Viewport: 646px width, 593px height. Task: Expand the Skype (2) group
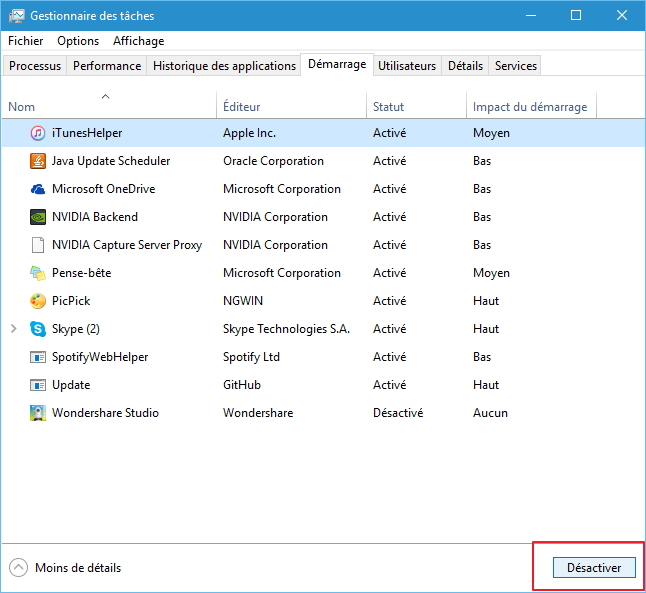click(14, 329)
